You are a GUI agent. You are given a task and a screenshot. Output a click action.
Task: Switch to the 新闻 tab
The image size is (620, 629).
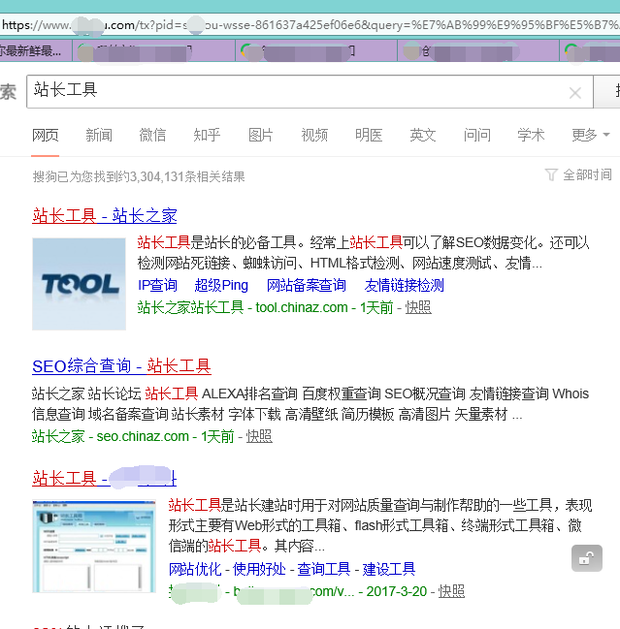pos(99,135)
